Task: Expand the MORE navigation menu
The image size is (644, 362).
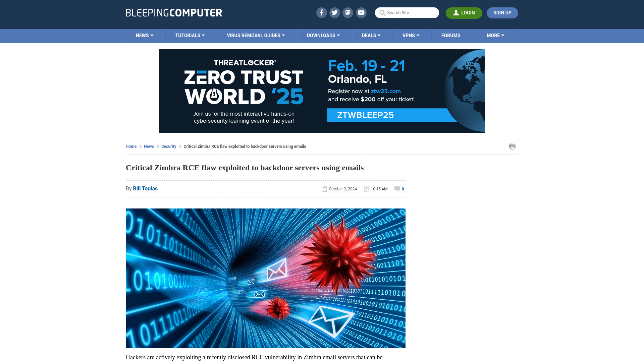Action: (x=495, y=35)
